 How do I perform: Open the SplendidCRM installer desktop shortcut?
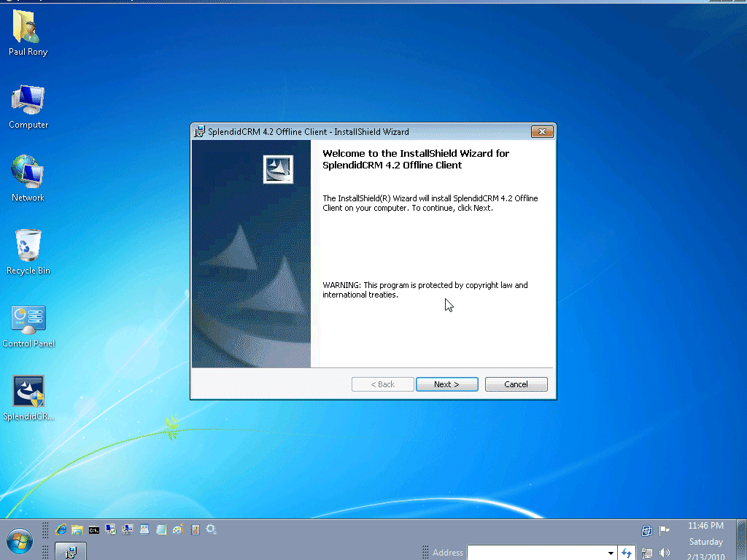pos(28,392)
